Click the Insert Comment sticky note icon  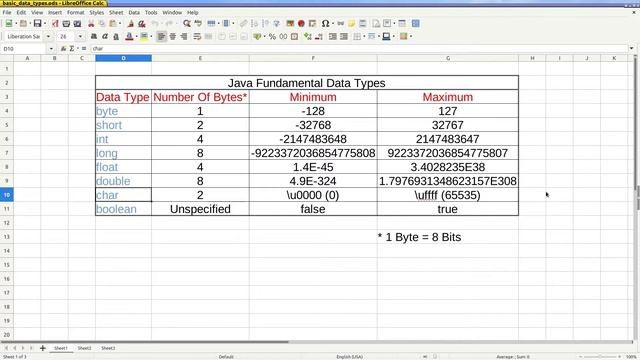point(351,24)
